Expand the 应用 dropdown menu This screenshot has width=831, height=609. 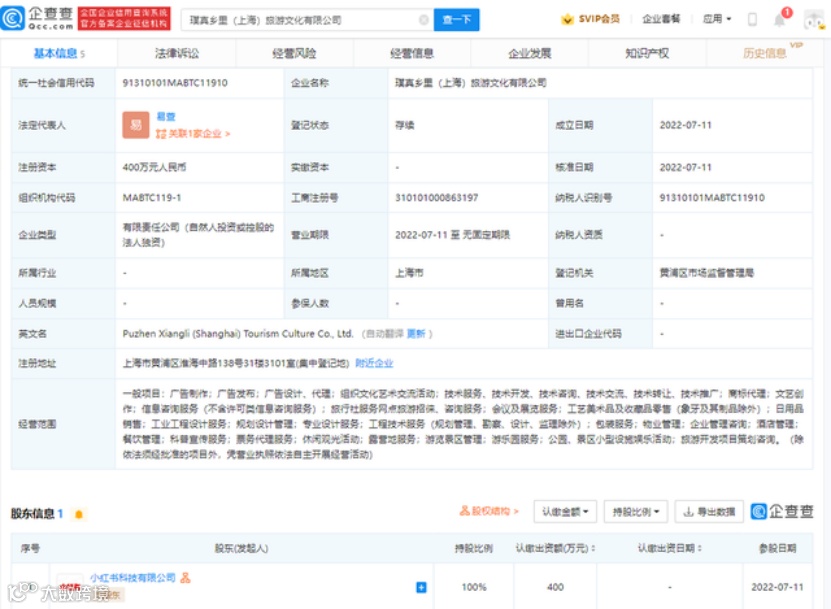(x=717, y=19)
